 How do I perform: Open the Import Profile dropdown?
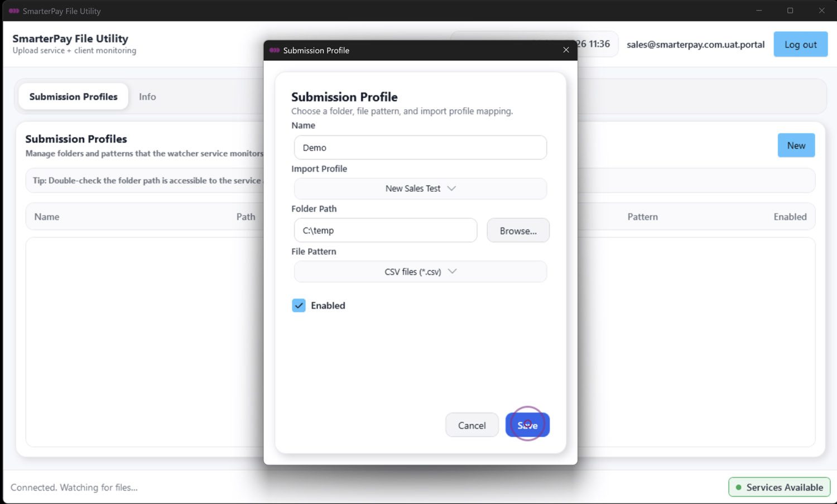[x=420, y=188]
